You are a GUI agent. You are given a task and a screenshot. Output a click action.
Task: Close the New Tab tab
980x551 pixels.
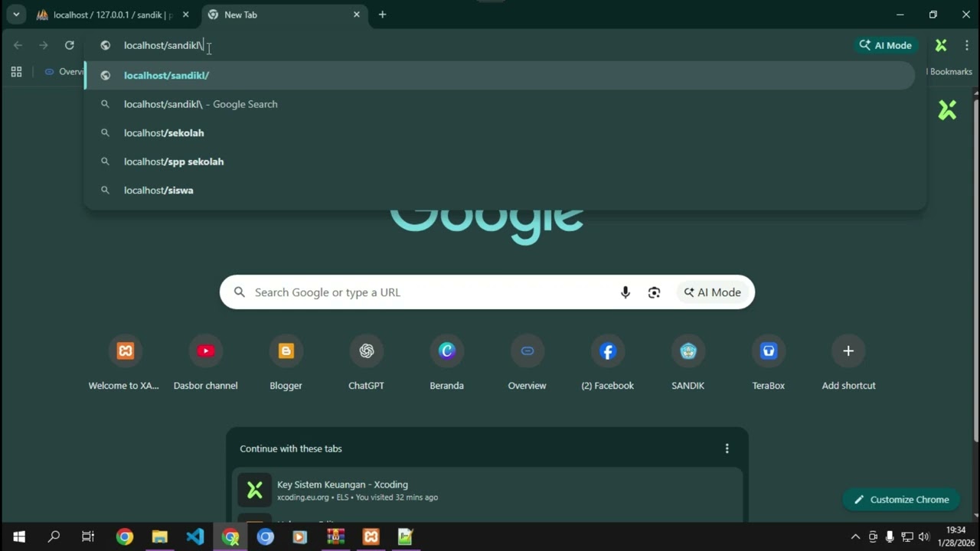(x=356, y=15)
